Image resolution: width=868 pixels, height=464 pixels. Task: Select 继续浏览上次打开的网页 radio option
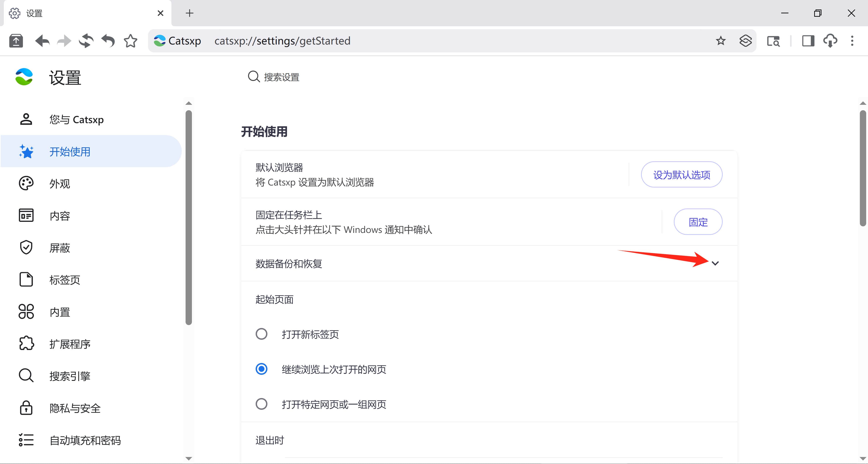pyautogui.click(x=262, y=369)
